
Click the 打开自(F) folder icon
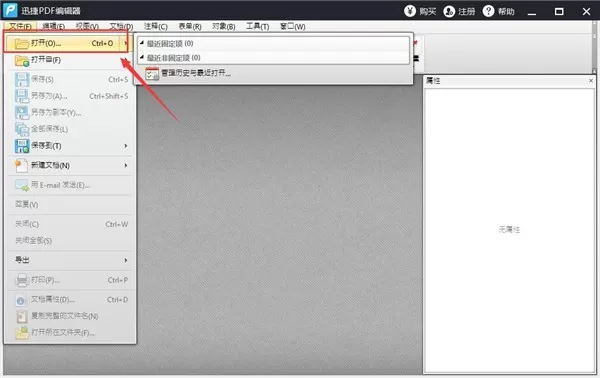coord(22,60)
